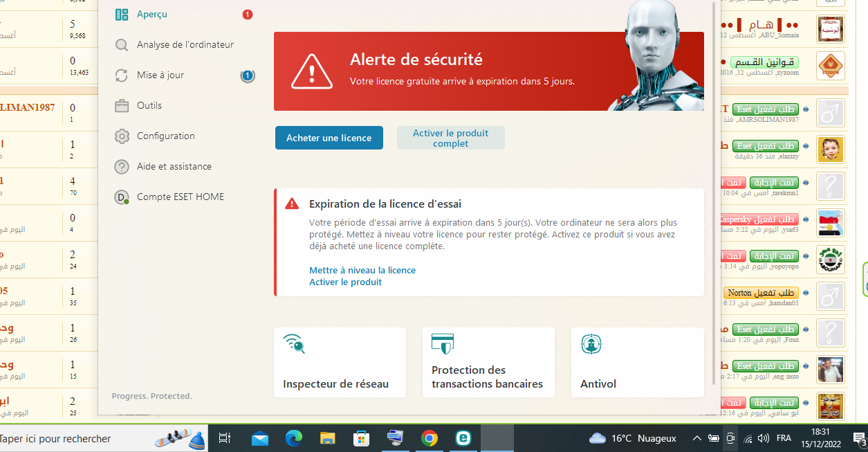Click yopoyopo's avatar in the forum list
The height and width of the screenshot is (452, 868).
(830, 260)
